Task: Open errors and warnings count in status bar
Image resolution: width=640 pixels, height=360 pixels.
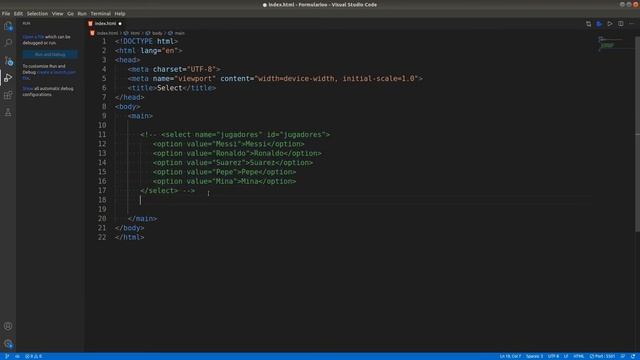Action: [33, 356]
